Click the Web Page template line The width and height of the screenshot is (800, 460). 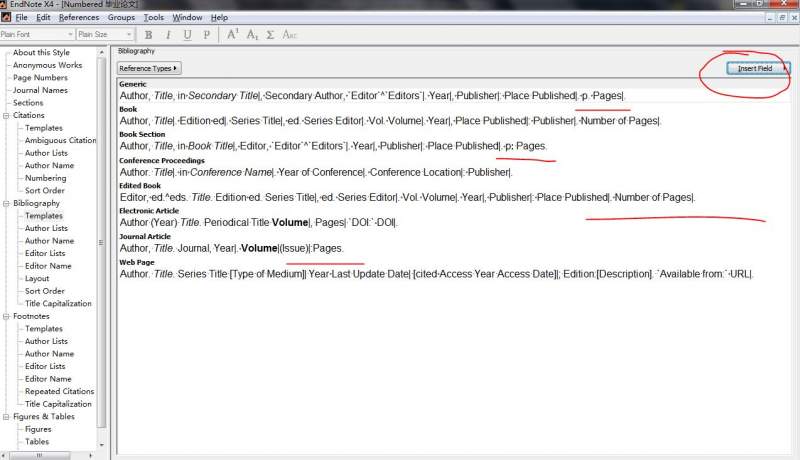pos(436,274)
